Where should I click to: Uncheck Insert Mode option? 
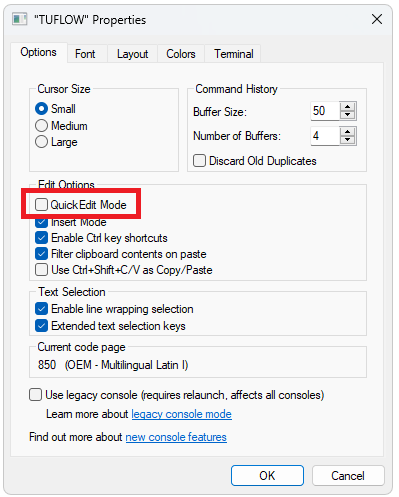[x=41, y=222]
